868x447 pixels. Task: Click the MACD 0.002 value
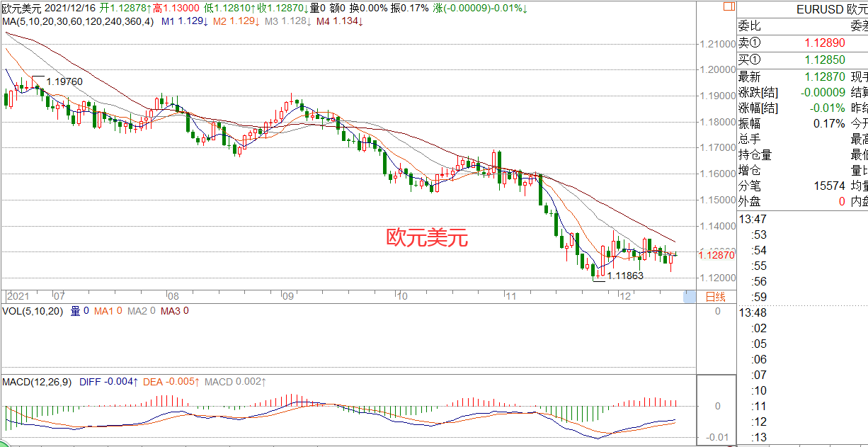coord(235,382)
